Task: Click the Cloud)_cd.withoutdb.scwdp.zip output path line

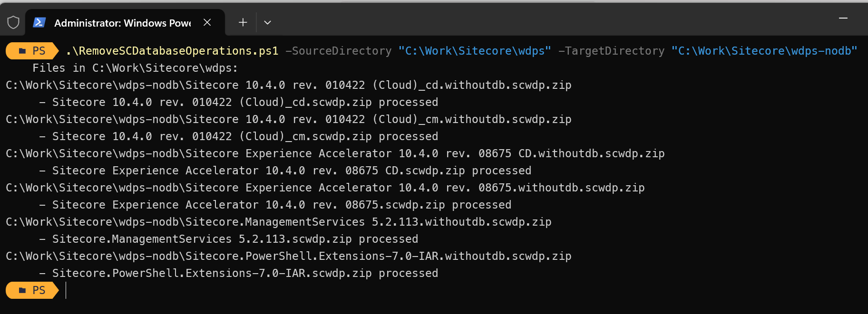Action: click(x=289, y=85)
